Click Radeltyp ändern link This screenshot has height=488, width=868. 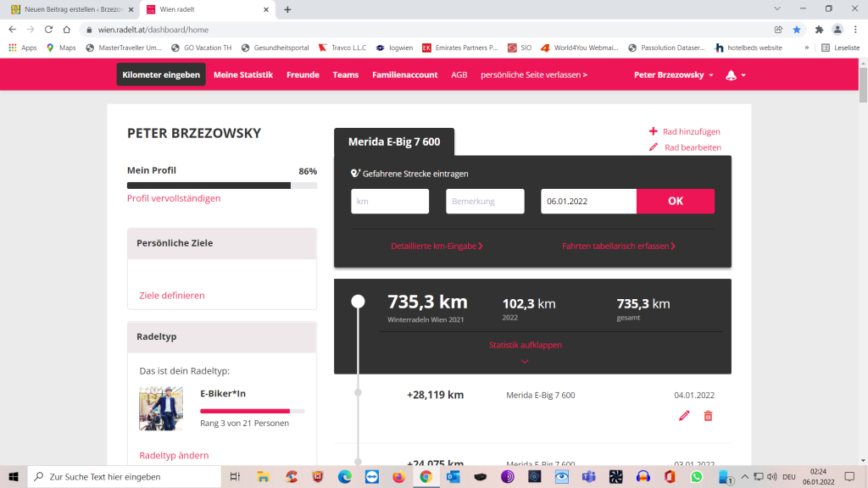[x=174, y=455]
